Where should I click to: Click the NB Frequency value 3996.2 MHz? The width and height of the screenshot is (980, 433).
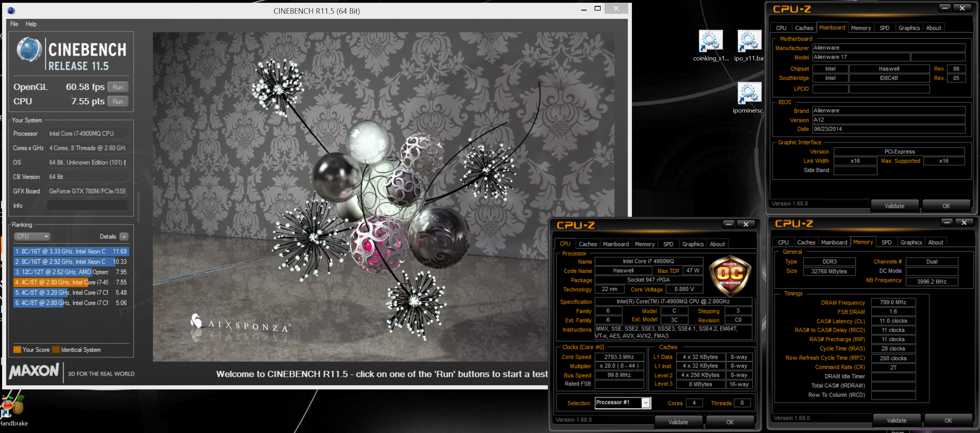click(x=932, y=282)
